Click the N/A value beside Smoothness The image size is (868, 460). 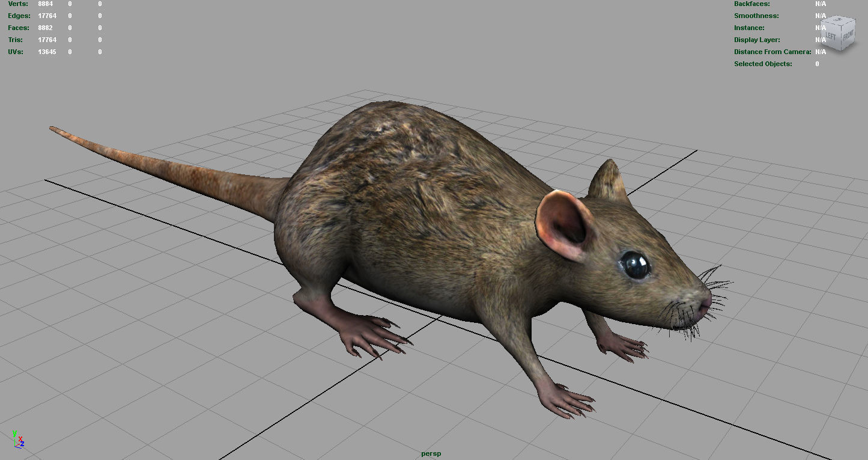(x=821, y=16)
